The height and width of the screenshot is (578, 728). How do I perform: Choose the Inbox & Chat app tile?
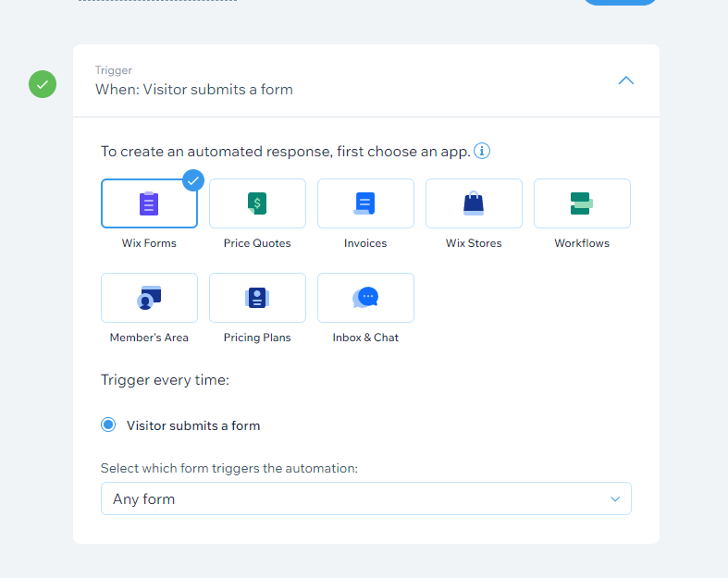click(x=365, y=298)
